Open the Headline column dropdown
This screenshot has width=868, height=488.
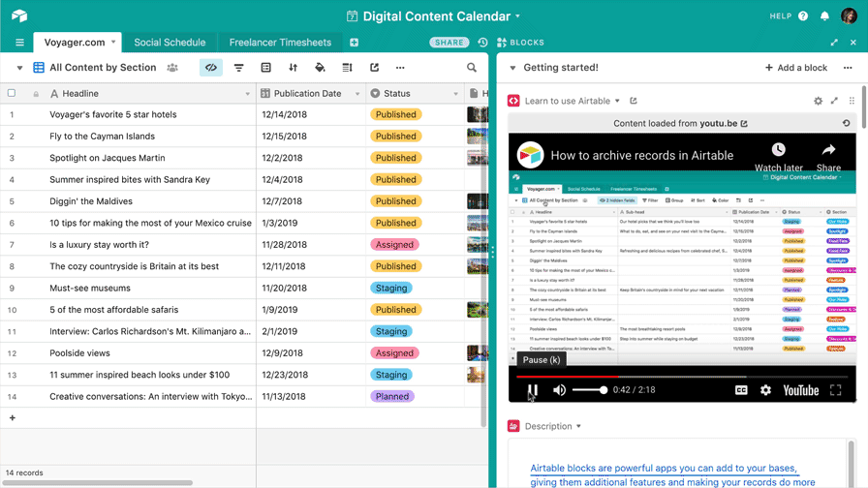247,94
